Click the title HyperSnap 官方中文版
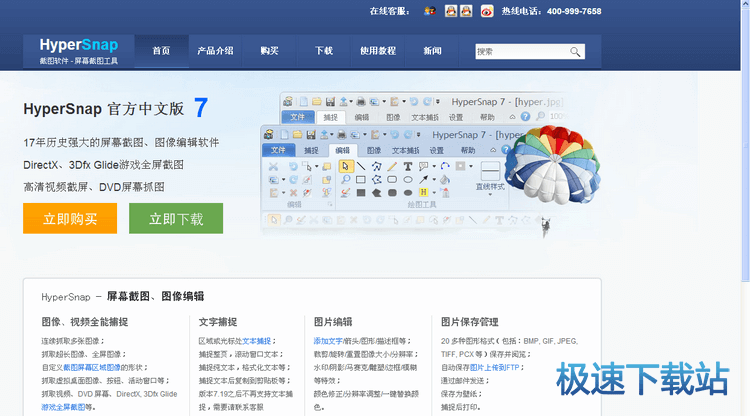 click(104, 109)
